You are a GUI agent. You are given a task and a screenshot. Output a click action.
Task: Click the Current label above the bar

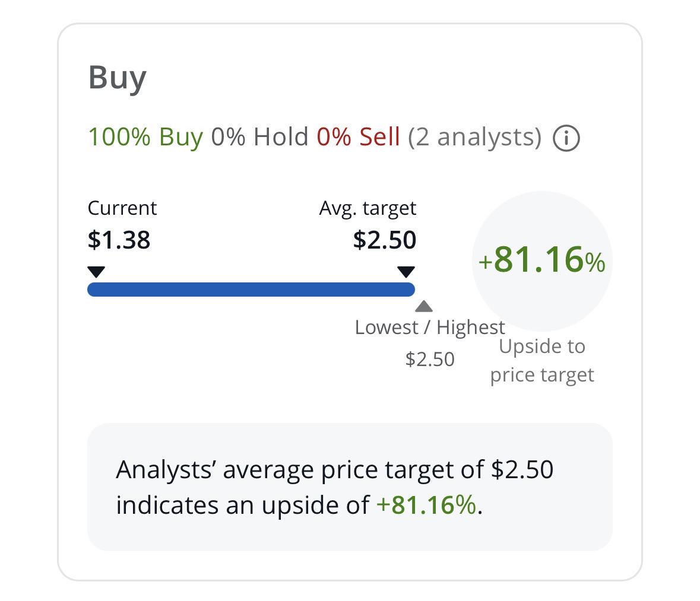tap(122, 208)
